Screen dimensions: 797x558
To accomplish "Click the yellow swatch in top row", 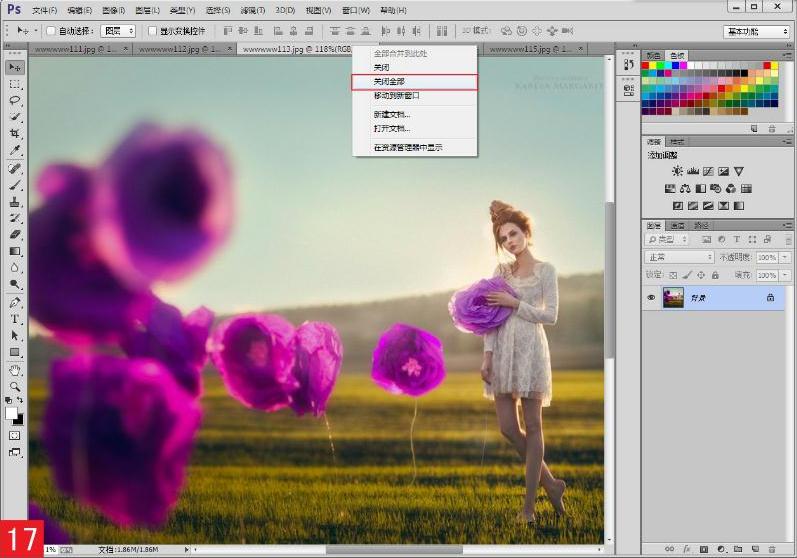I will [x=653, y=66].
